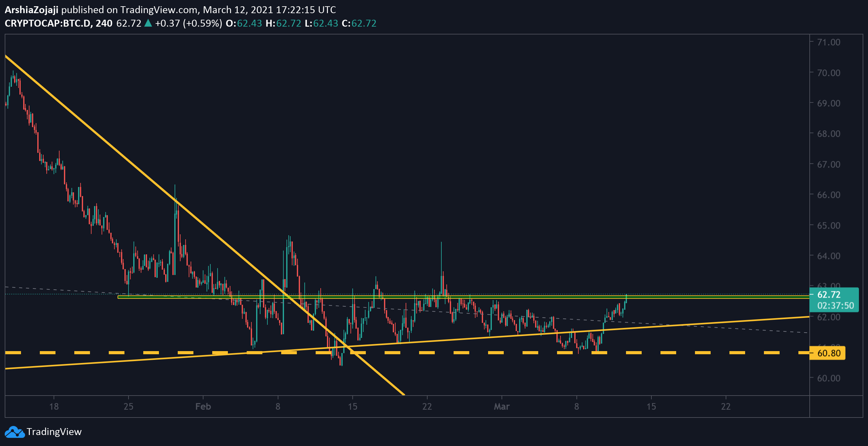Click the 60.00 price axis label

point(829,378)
